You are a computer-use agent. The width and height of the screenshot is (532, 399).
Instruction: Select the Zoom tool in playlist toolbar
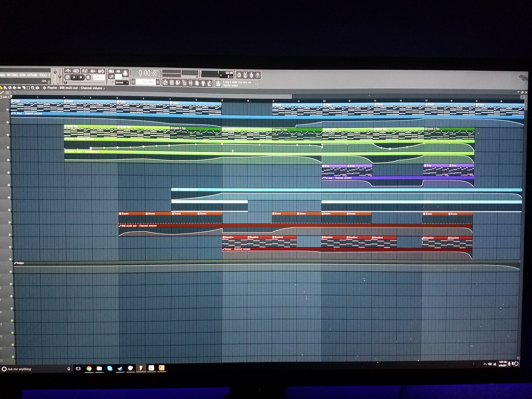coord(33,88)
